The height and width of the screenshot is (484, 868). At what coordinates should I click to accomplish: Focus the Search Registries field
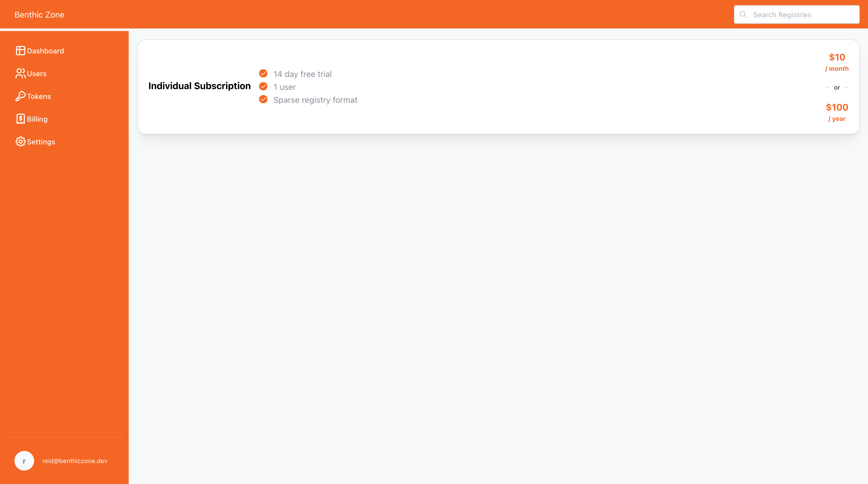point(802,15)
